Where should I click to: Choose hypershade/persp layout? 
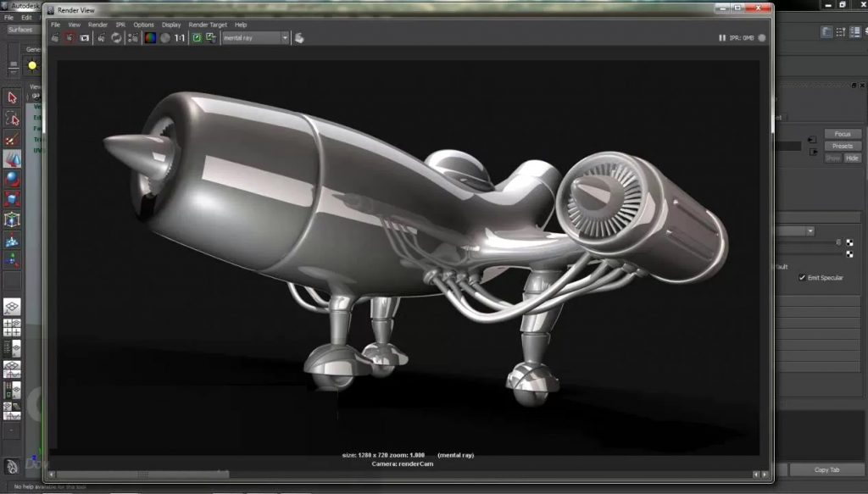tap(12, 390)
